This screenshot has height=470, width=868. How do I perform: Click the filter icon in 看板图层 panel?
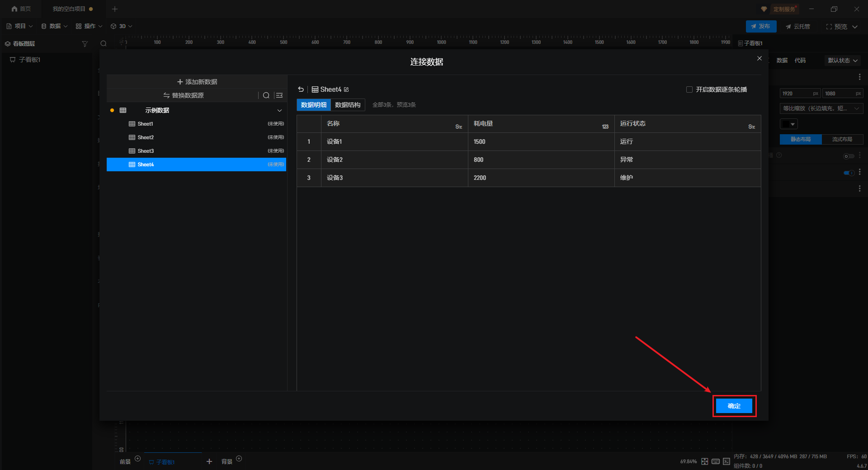point(85,44)
